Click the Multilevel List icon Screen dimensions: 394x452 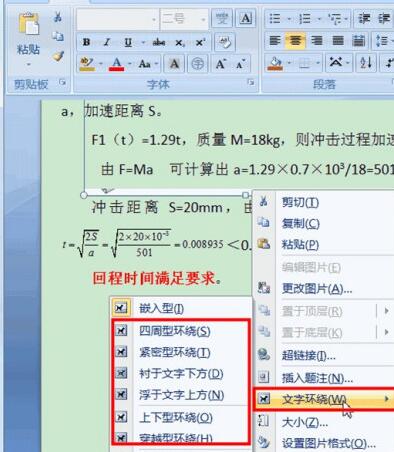point(335,19)
